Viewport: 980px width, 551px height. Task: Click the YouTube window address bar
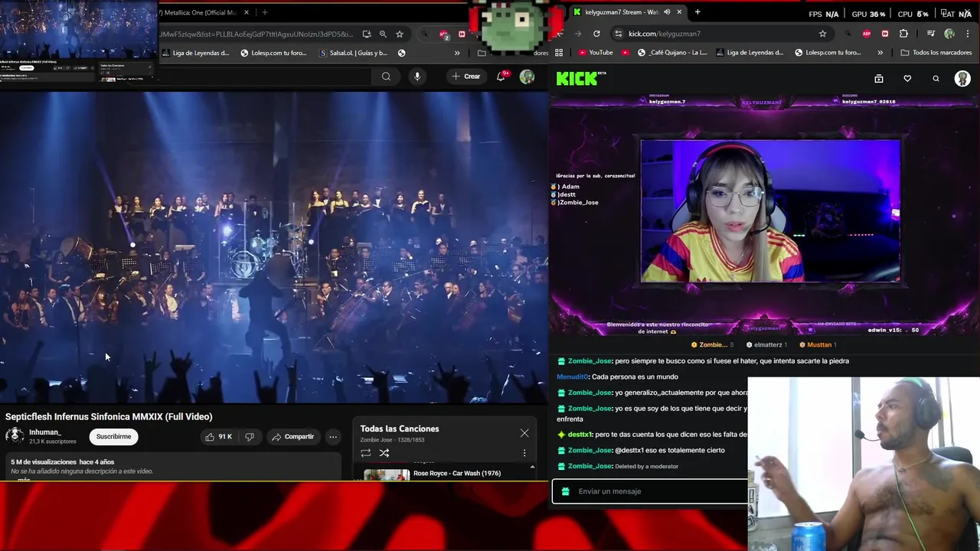256,34
